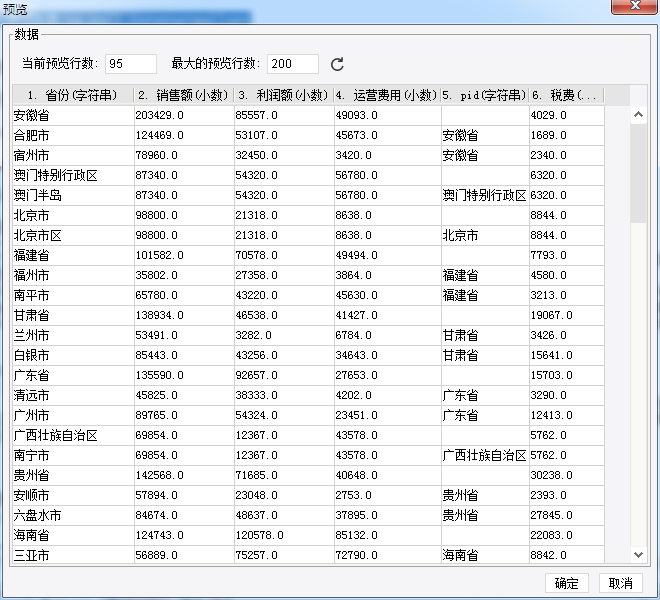Click sales value 124469.0
Image resolution: width=660 pixels, height=600 pixels.
tap(184, 135)
